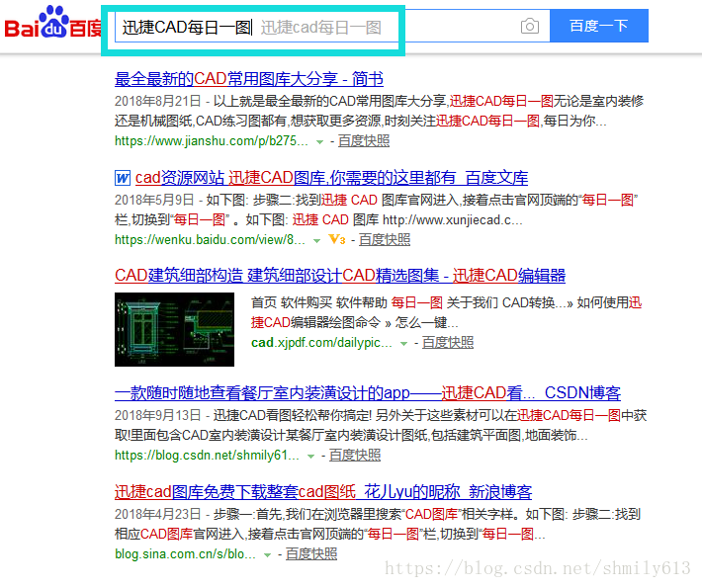Open 百度快照 for the CSDN result
The height and width of the screenshot is (588, 702).
(x=355, y=456)
